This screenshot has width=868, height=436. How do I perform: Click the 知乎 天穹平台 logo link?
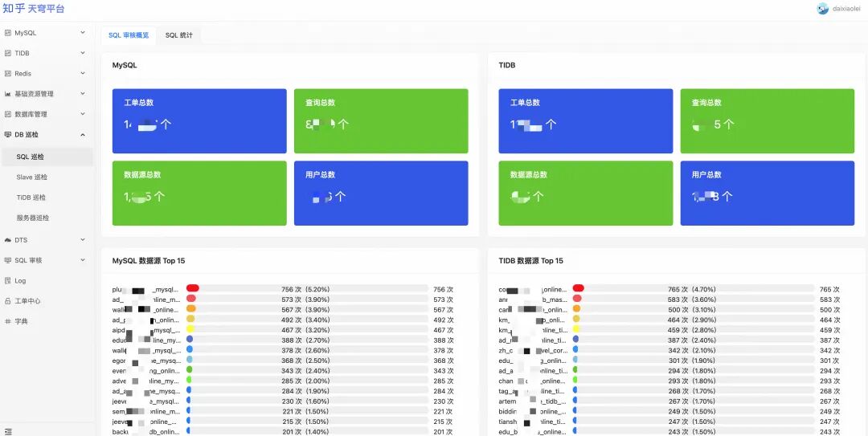point(33,8)
